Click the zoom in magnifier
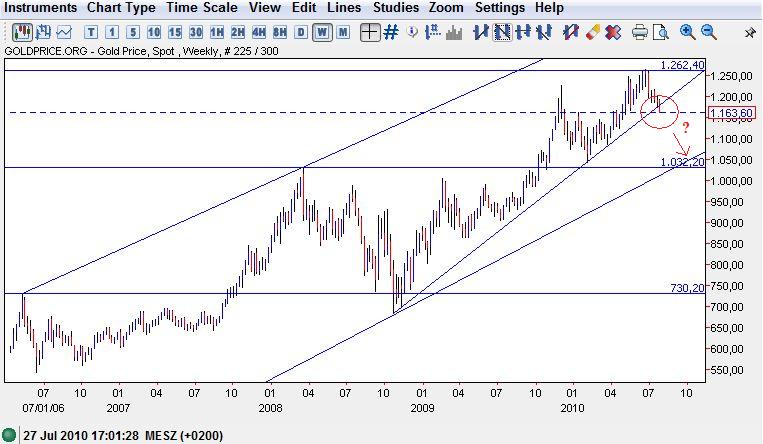 coord(687,32)
